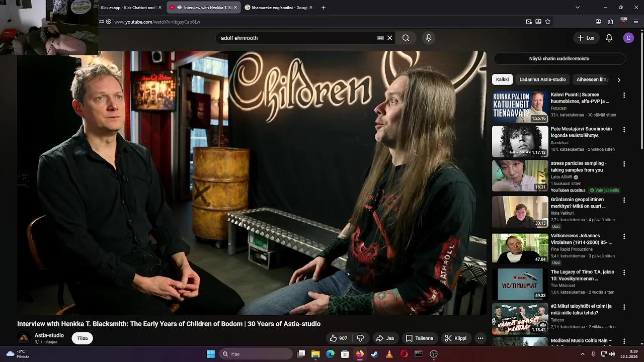644x362 pixels.
Task: Open File Explorer from taskbar
Action: coord(315,354)
